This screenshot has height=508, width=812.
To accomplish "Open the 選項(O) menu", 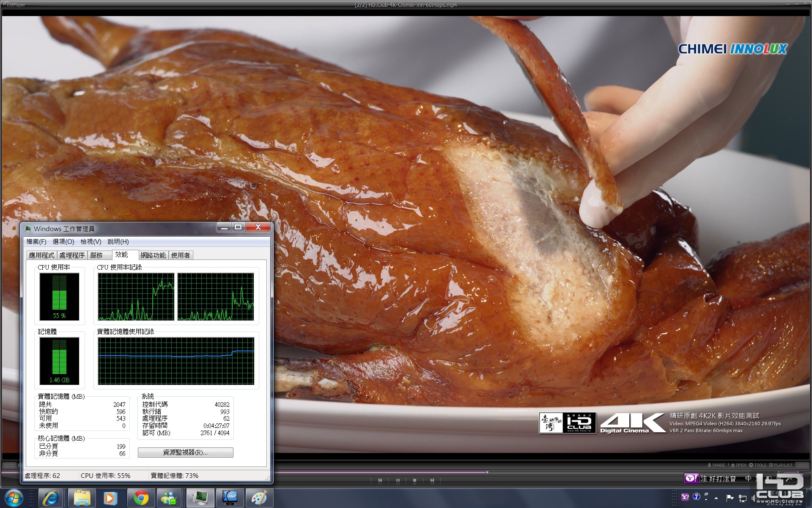I will click(63, 242).
